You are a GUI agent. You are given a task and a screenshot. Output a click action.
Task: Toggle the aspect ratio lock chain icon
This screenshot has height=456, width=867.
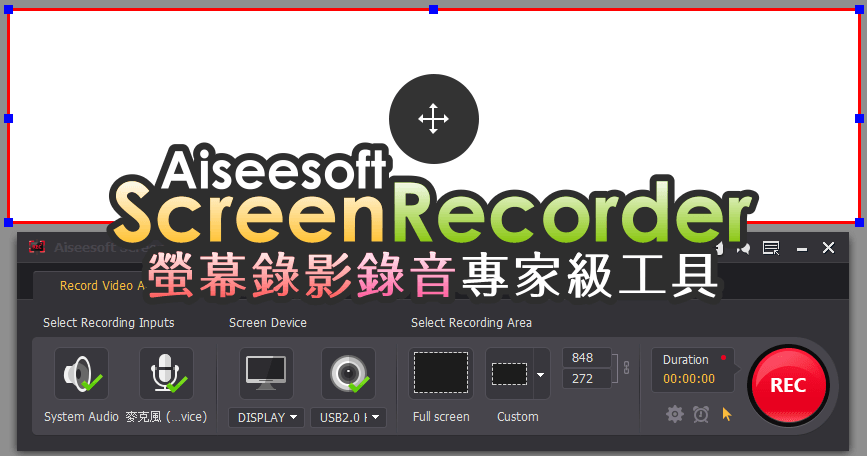pos(626,368)
